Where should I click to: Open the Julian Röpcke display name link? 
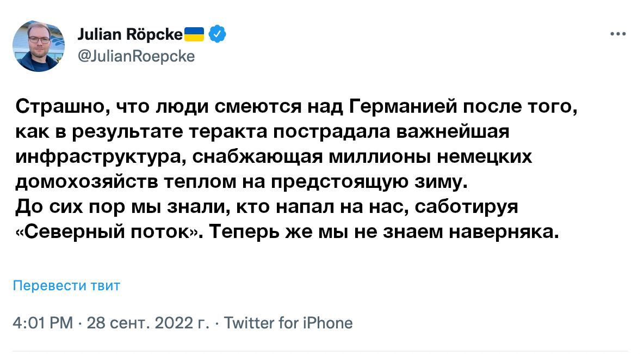pos(129,34)
